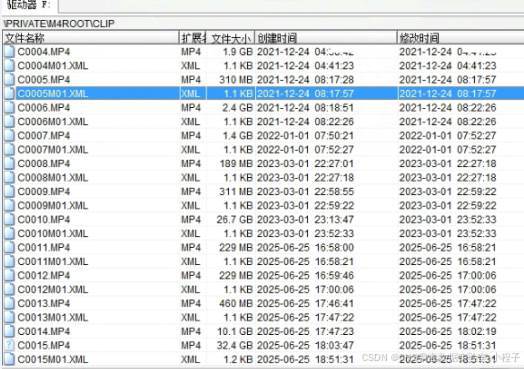
Task: Click file icon of C0007M01.XML
Action: point(9,150)
